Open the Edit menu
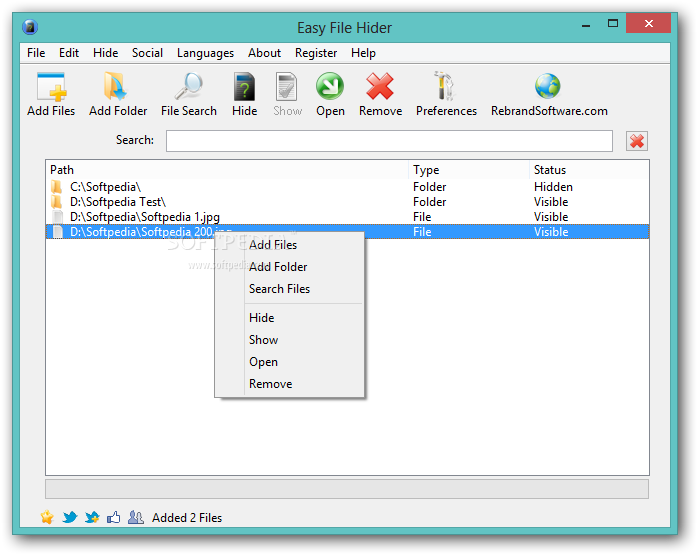The height and width of the screenshot is (555, 698). [69, 53]
